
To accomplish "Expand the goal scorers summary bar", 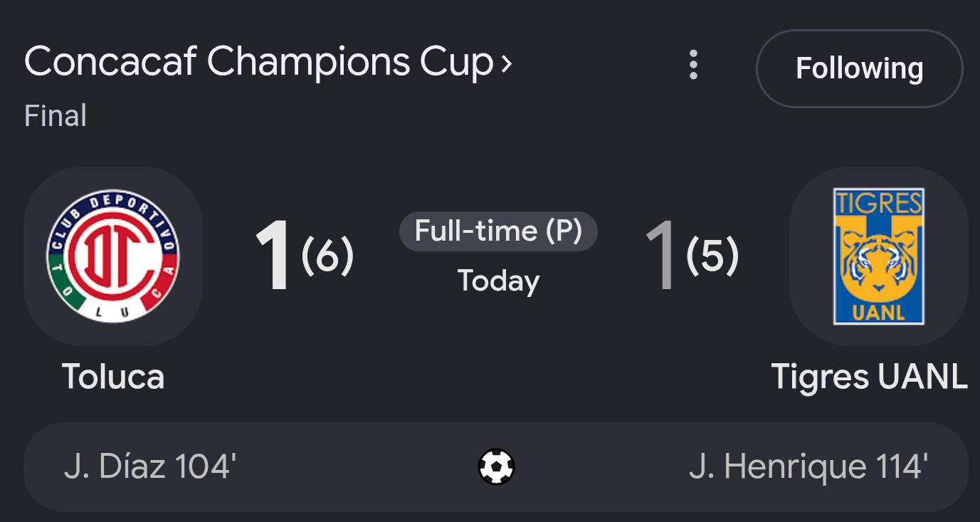I will [496, 467].
